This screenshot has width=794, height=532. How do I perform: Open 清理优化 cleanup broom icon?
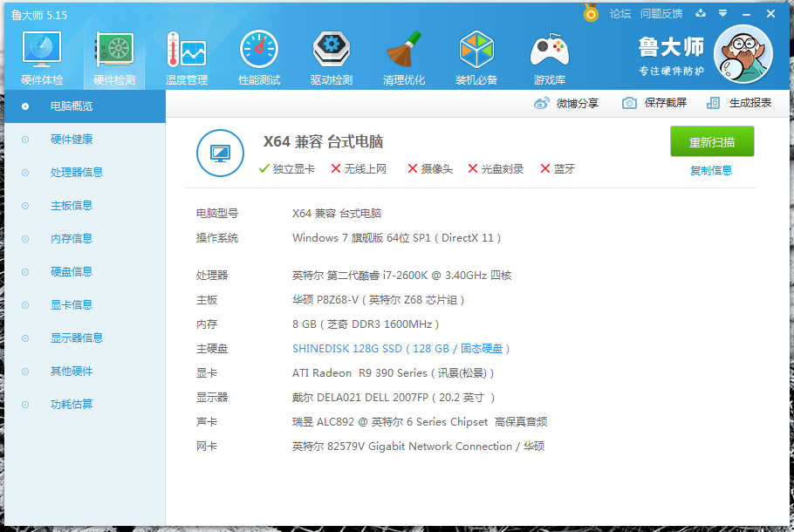click(x=404, y=58)
